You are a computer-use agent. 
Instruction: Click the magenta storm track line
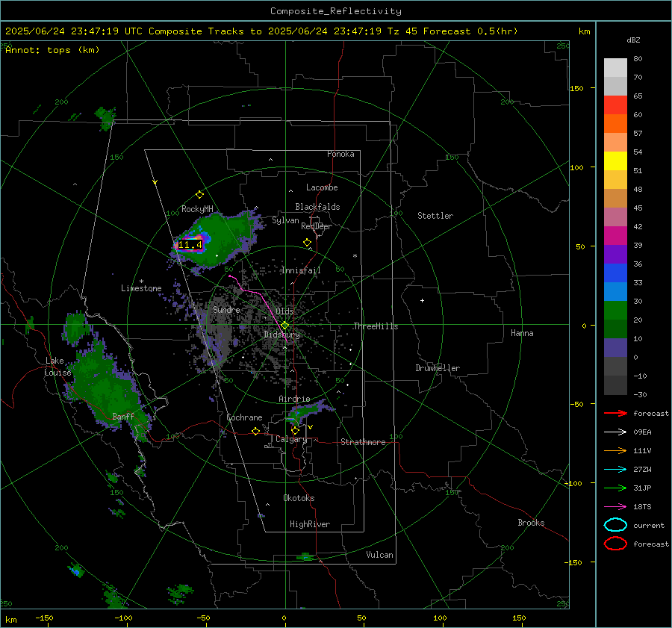tap(259, 293)
